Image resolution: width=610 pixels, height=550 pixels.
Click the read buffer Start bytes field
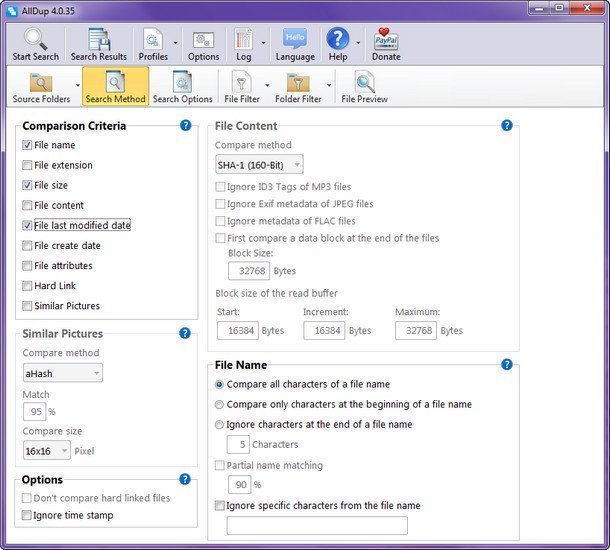(238, 331)
